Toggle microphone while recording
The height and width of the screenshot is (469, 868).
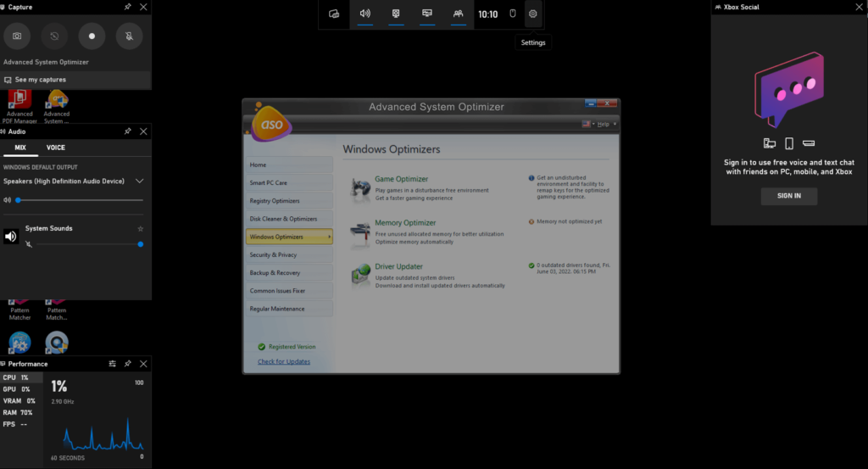pos(129,36)
